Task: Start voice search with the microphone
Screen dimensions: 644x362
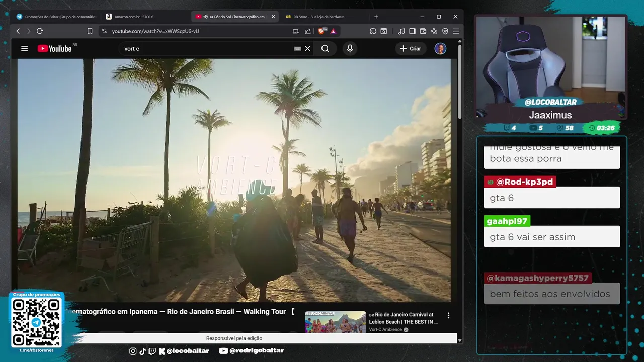Action: 350,49
